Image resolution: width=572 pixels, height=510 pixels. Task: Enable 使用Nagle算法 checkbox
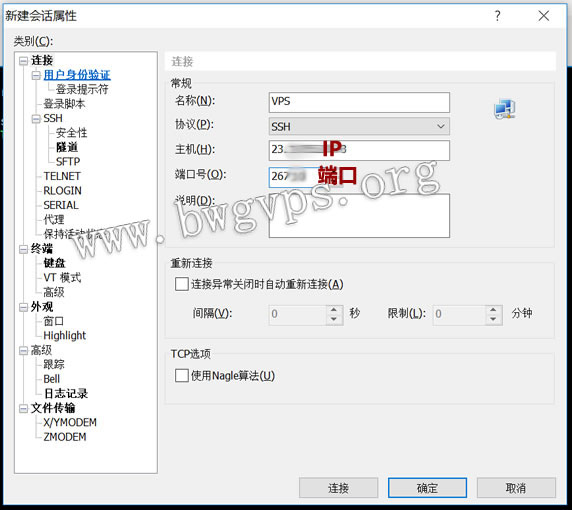(182, 375)
